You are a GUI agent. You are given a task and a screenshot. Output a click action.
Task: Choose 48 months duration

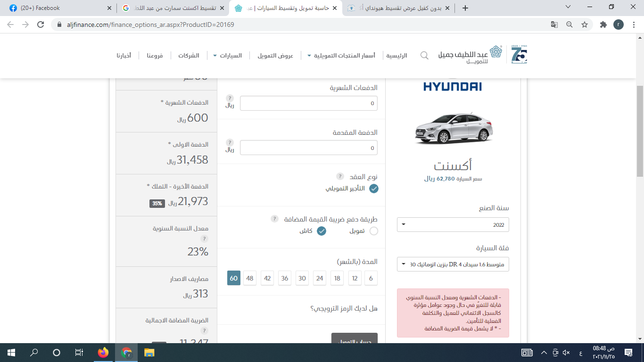tap(250, 278)
